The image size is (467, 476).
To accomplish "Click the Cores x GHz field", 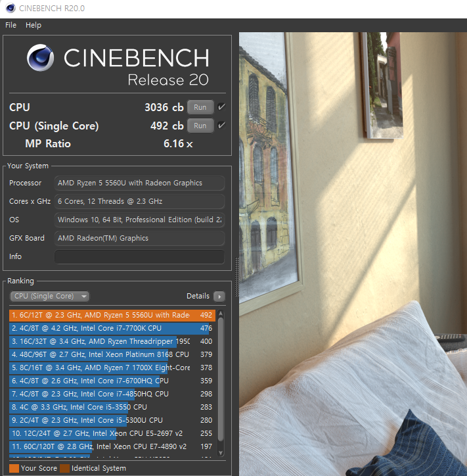I will 139,202.
